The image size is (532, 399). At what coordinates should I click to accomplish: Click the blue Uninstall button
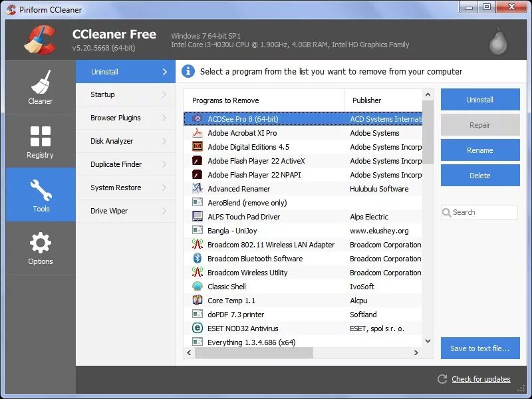tap(480, 100)
